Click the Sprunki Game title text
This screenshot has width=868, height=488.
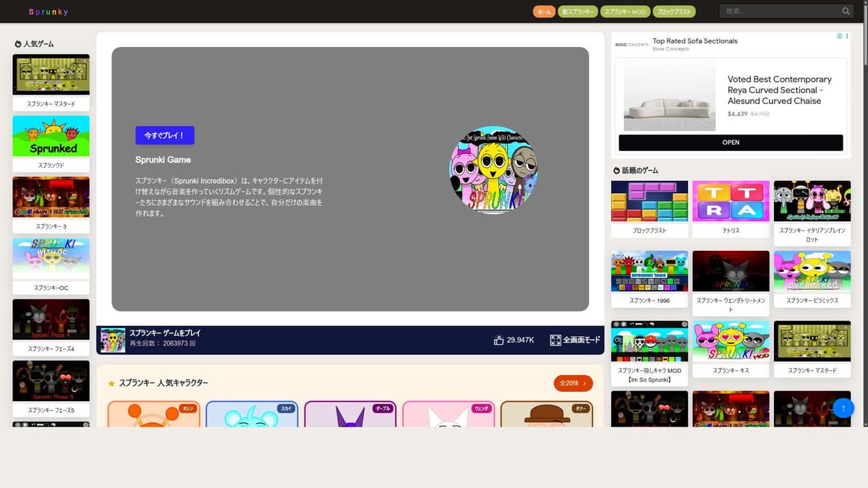[163, 160]
